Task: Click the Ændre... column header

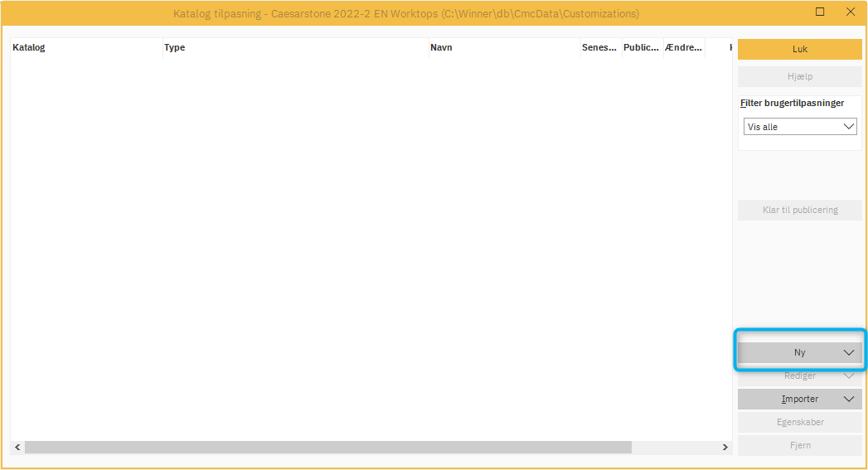Action: pyautogui.click(x=683, y=47)
